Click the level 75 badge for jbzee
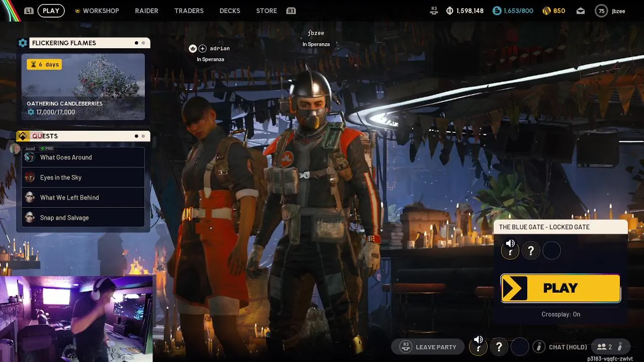The image size is (644, 362). click(x=601, y=11)
